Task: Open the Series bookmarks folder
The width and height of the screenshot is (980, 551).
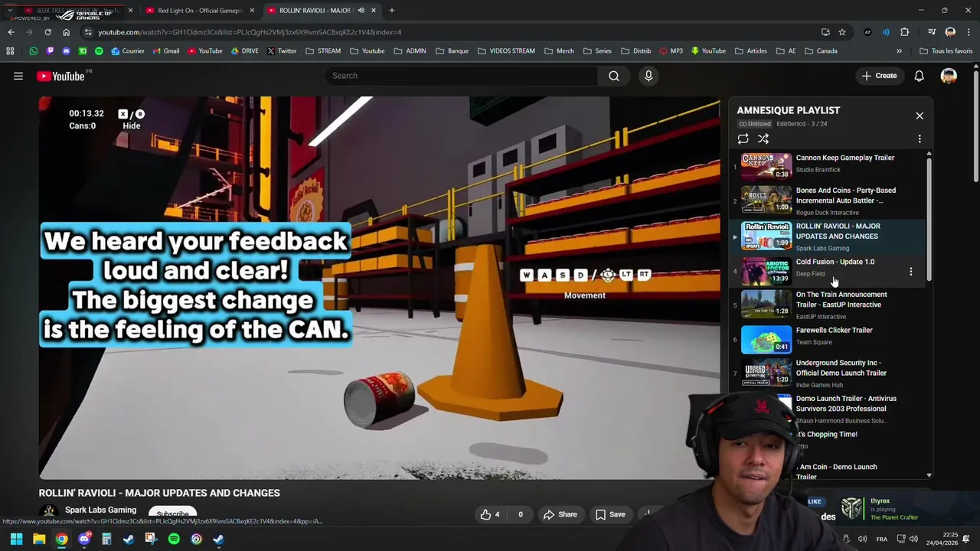Action: pos(597,51)
